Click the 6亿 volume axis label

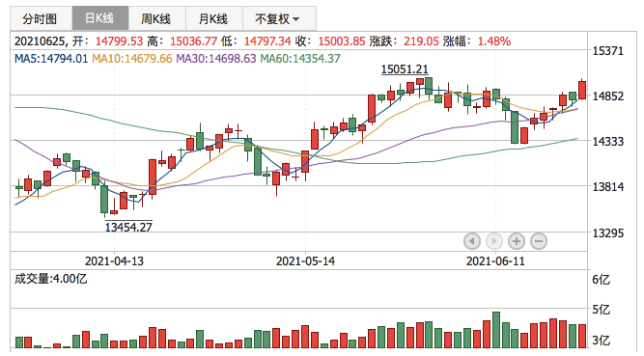[601, 280]
